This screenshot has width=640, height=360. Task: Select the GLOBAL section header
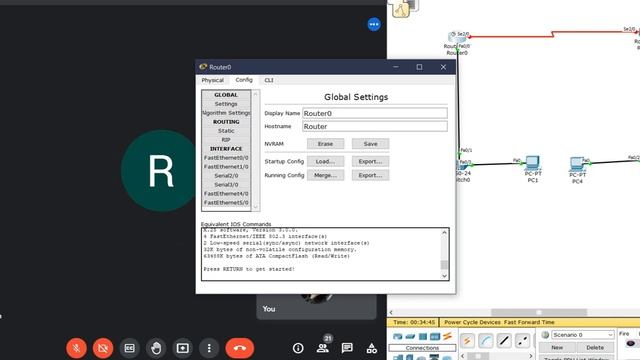(x=226, y=95)
